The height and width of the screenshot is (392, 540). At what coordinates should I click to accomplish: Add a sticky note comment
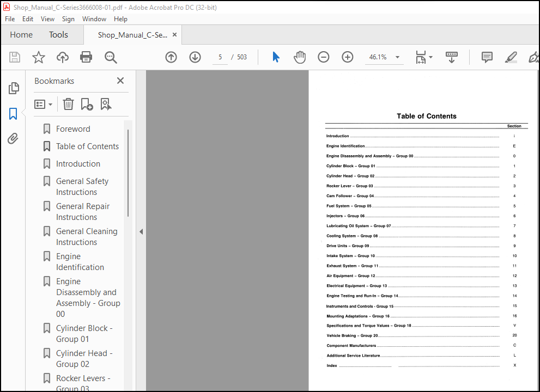(487, 57)
